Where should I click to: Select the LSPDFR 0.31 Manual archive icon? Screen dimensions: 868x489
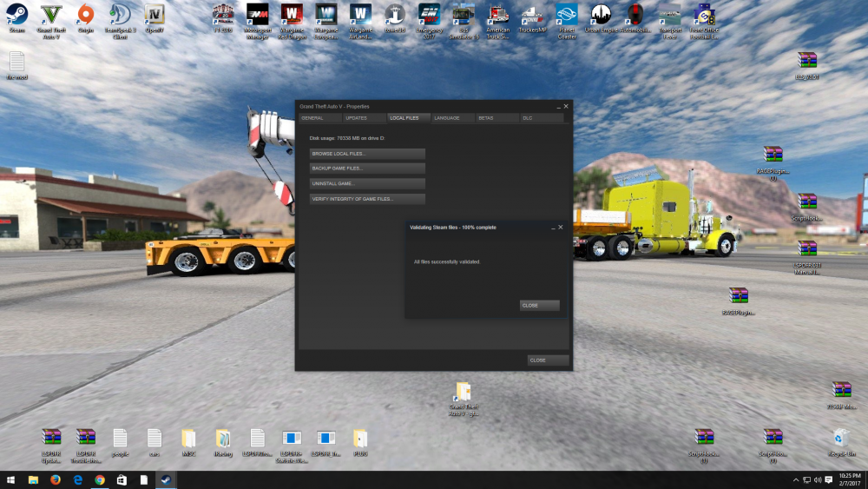(807, 257)
